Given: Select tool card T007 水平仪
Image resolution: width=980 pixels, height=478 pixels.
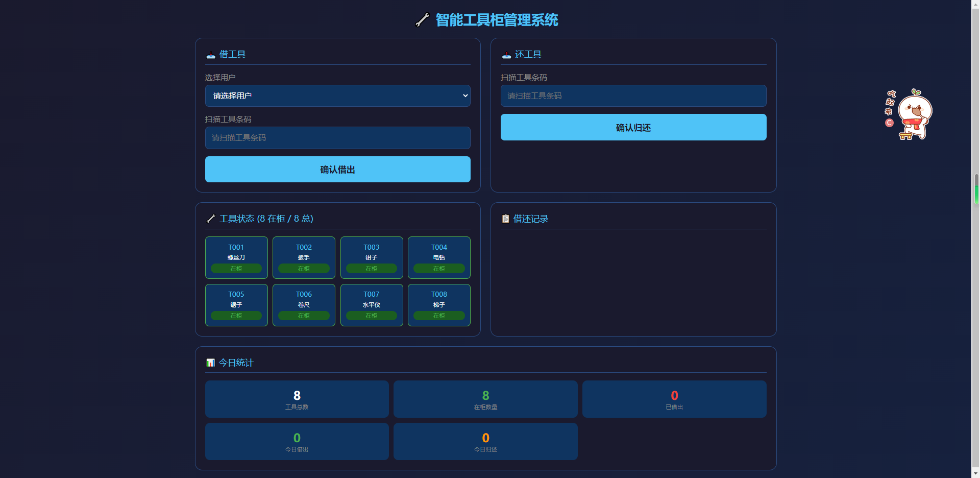Looking at the screenshot, I should pos(372,305).
